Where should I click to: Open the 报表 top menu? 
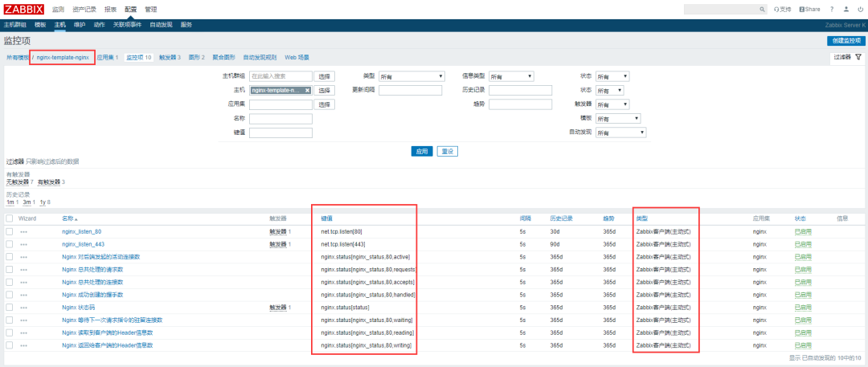(111, 10)
